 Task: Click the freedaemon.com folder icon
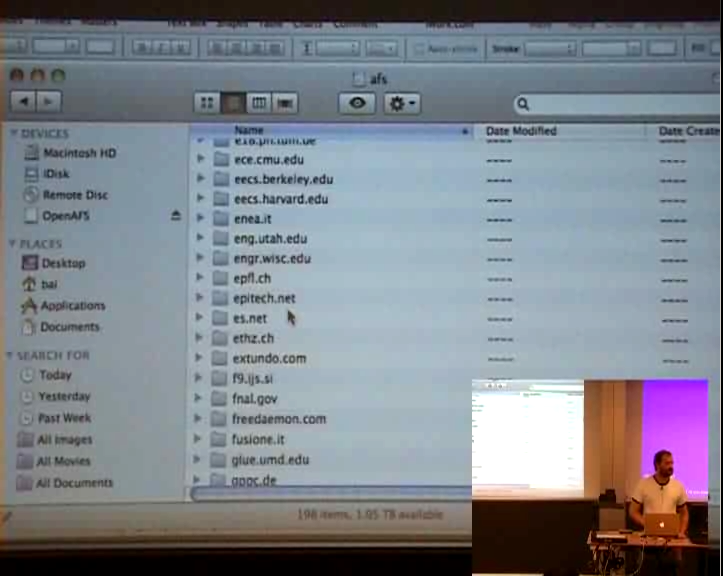[x=219, y=419]
